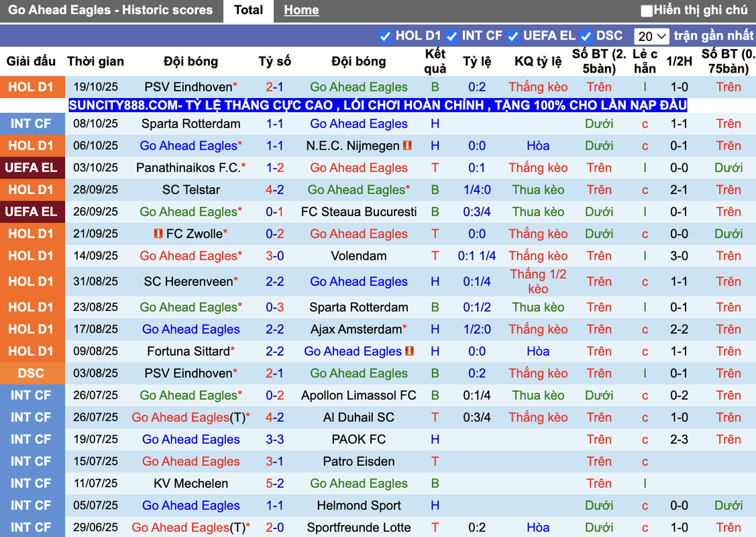The width and height of the screenshot is (756, 537).
Task: Click the 1/2:0 handicap for Ajax match
Action: (477, 329)
